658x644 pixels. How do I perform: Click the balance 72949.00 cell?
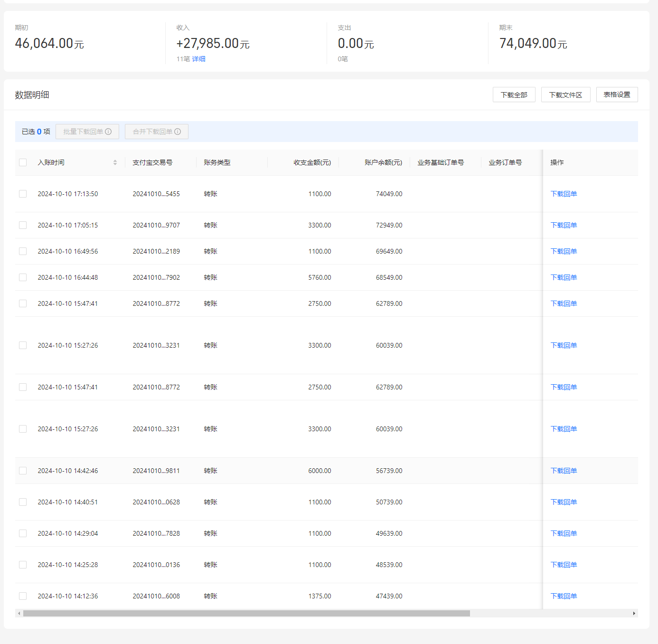coord(389,225)
